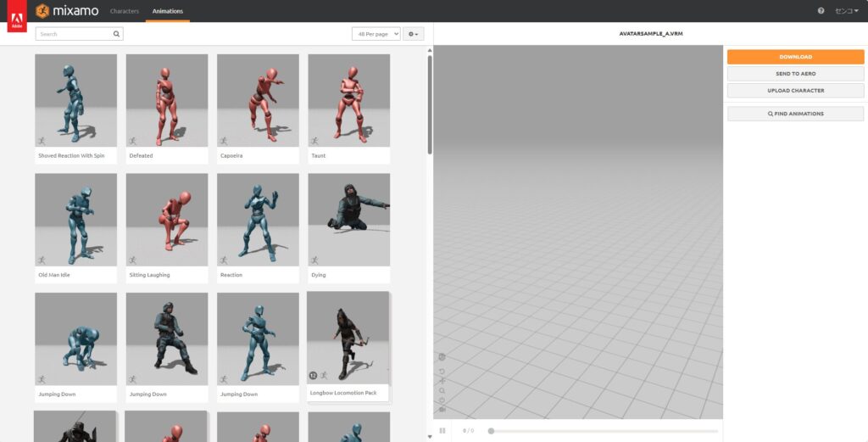Click the reset camera rotate icon in viewer
868x442 pixels.
(x=442, y=372)
